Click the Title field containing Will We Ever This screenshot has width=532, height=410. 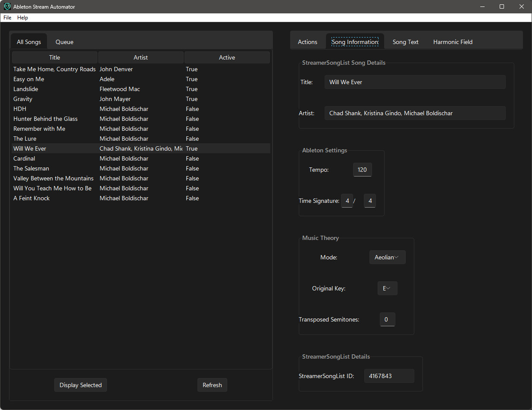click(x=415, y=82)
